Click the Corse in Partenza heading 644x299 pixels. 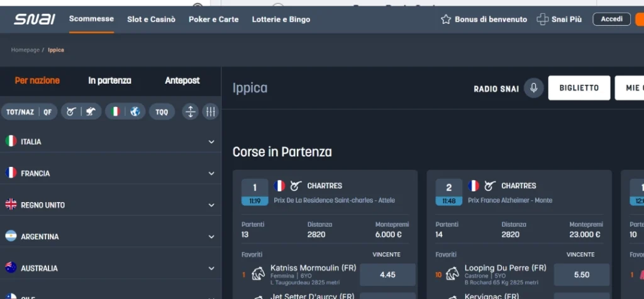[x=282, y=152]
